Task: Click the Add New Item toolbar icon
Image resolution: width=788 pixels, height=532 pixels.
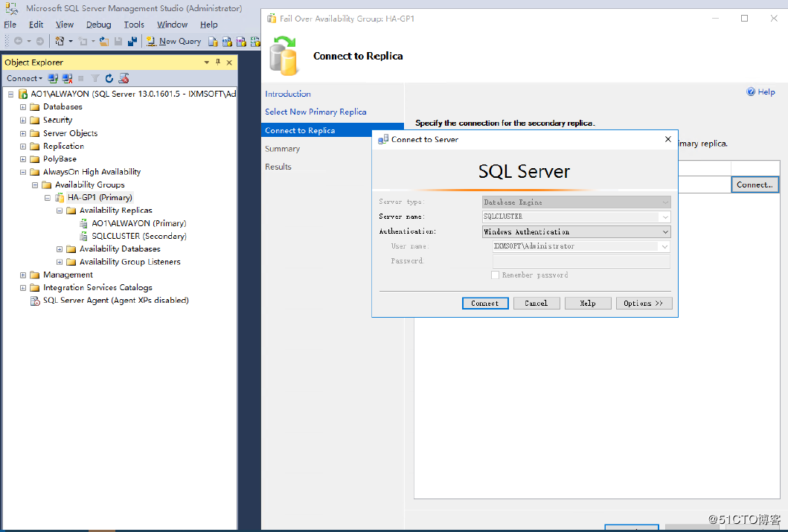Action: (x=83, y=41)
